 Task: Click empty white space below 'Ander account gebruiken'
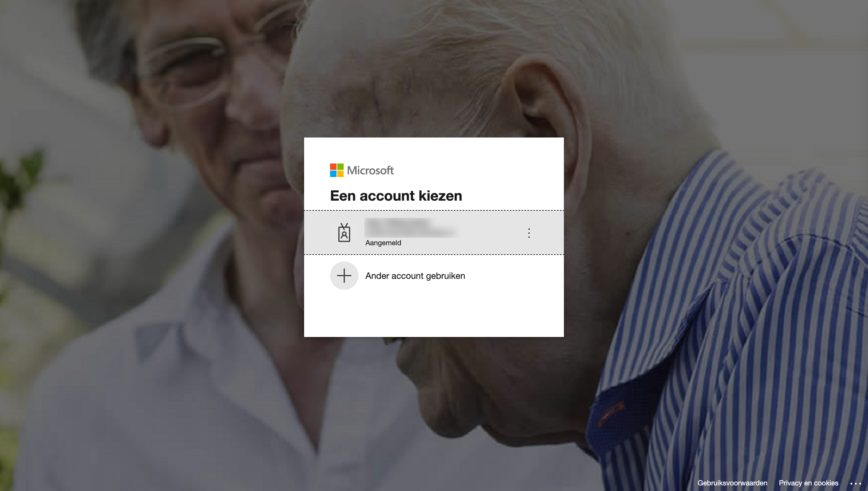point(434,314)
